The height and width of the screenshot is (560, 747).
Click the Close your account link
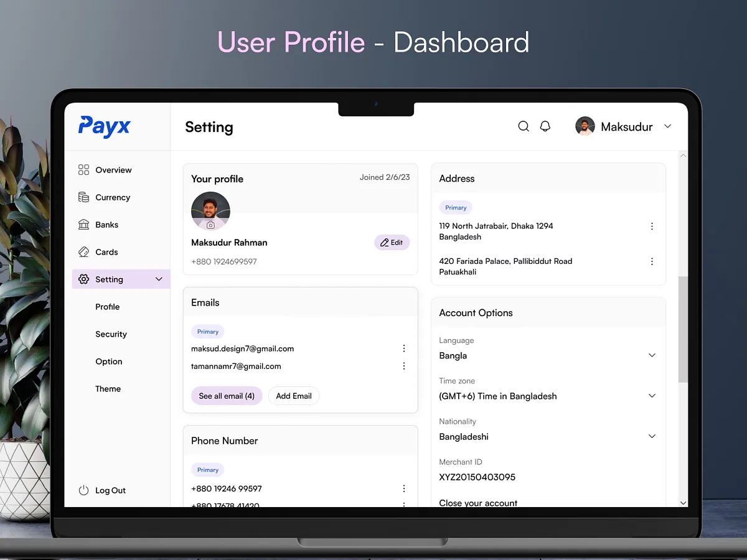(478, 502)
